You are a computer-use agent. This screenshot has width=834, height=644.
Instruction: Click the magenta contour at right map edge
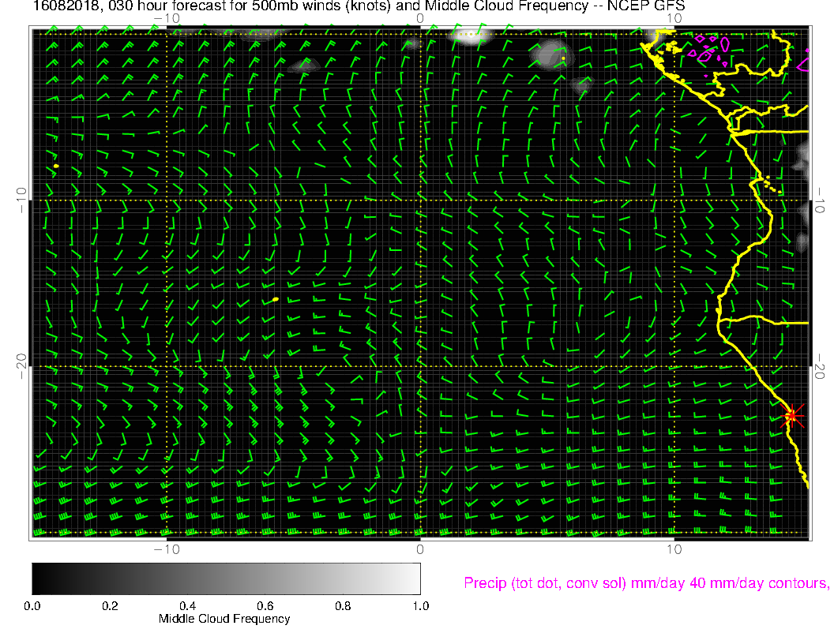coord(804,62)
